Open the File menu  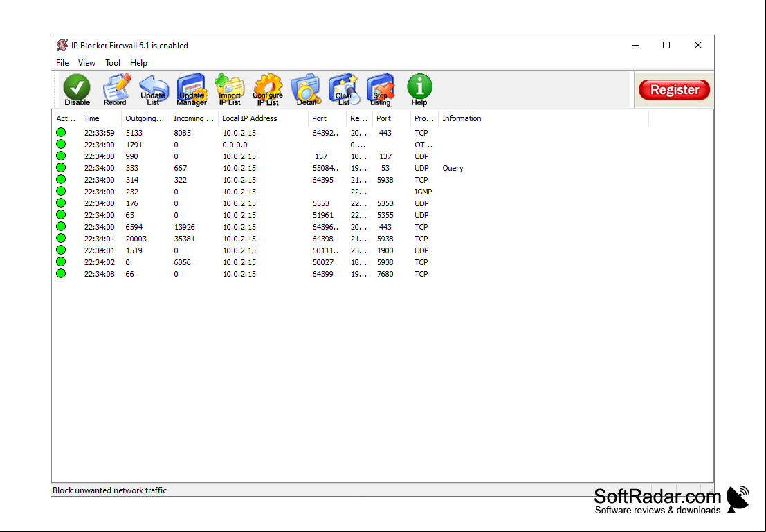coord(62,62)
